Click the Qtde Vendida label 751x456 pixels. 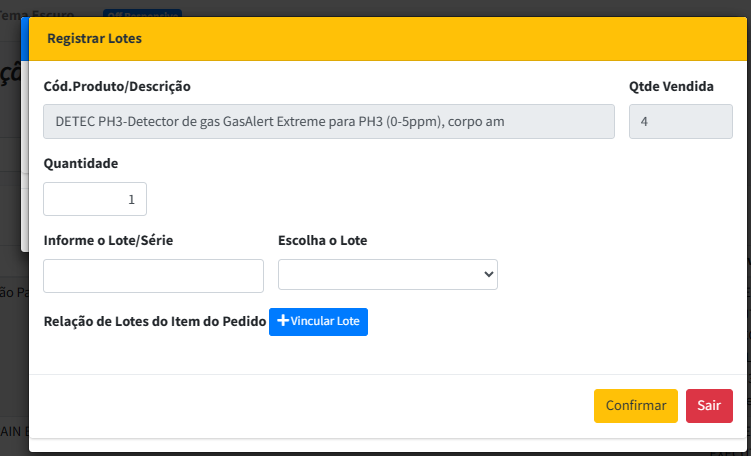click(671, 86)
